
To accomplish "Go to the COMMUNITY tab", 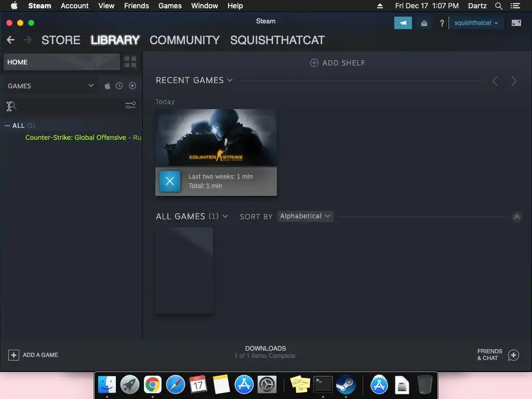I will coord(184,40).
